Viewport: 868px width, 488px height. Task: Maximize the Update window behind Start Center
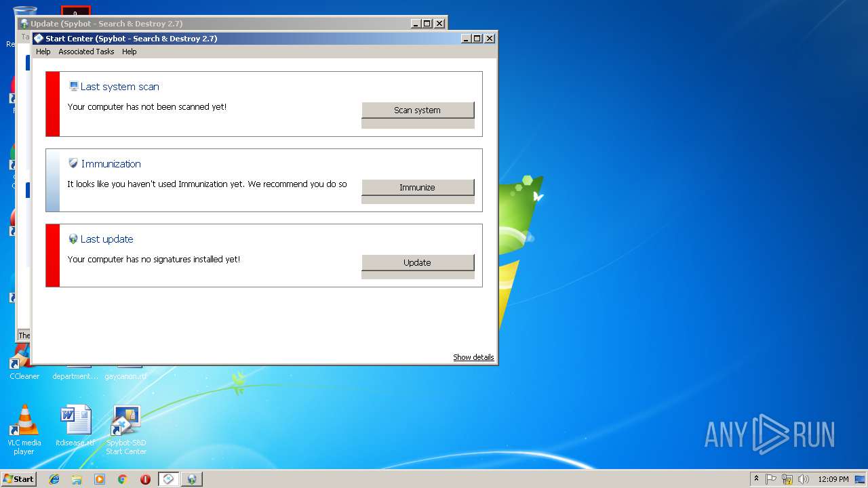point(427,24)
